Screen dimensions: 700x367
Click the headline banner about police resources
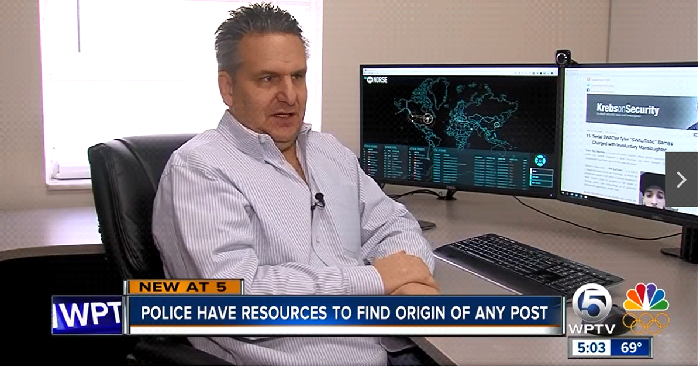click(x=345, y=313)
